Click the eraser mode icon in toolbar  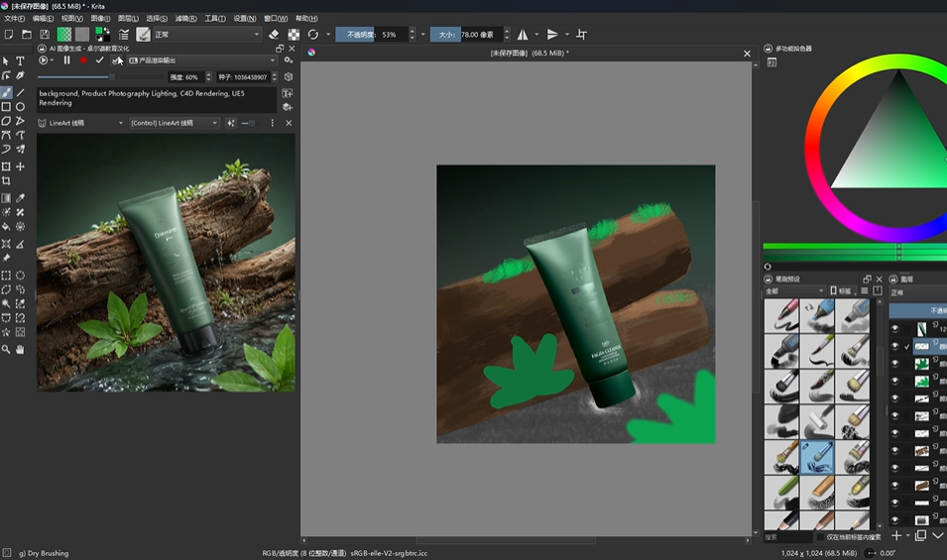click(x=274, y=35)
